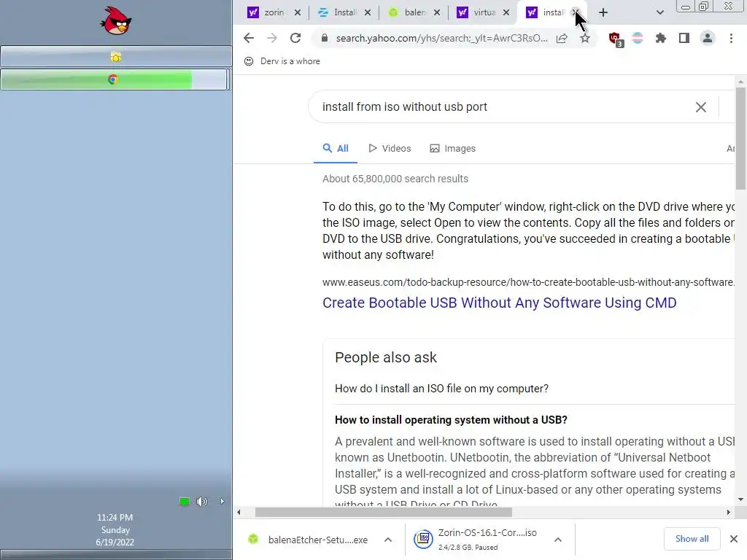Close the 'zorin' tab
The height and width of the screenshot is (560, 747).
click(x=298, y=12)
